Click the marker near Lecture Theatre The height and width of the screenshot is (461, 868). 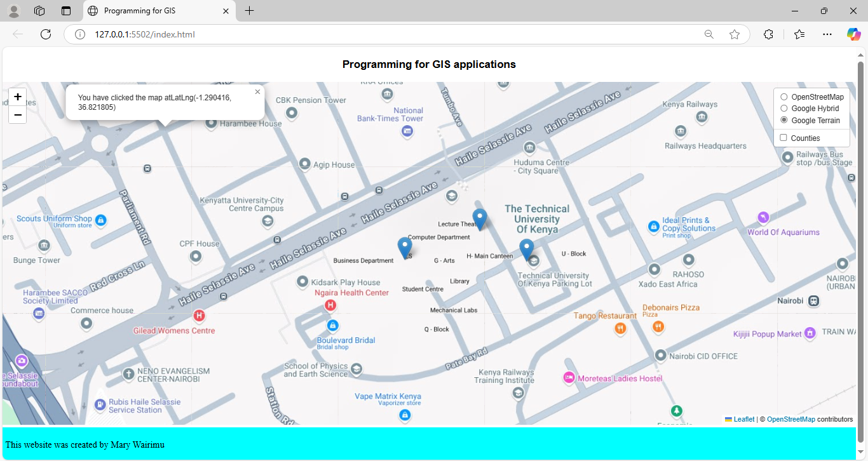[x=480, y=219]
